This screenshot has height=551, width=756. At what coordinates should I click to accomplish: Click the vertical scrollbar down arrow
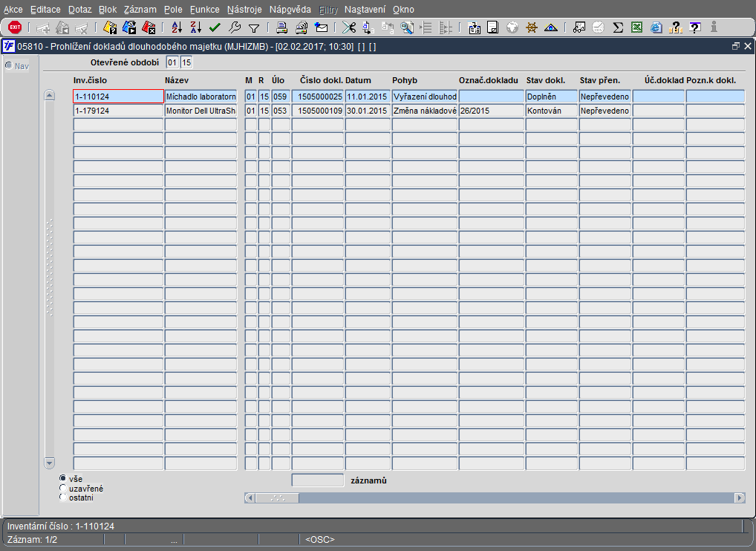[49, 463]
